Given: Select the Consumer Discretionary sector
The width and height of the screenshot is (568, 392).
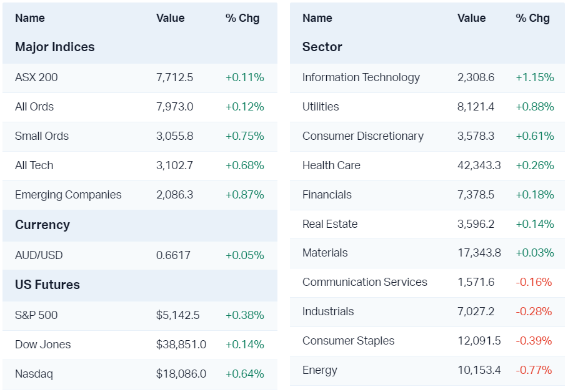Looking at the screenshot, I should tap(363, 136).
